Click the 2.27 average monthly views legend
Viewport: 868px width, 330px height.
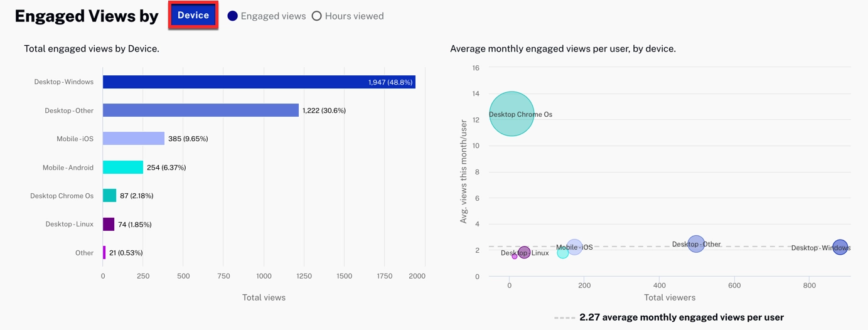(681, 317)
